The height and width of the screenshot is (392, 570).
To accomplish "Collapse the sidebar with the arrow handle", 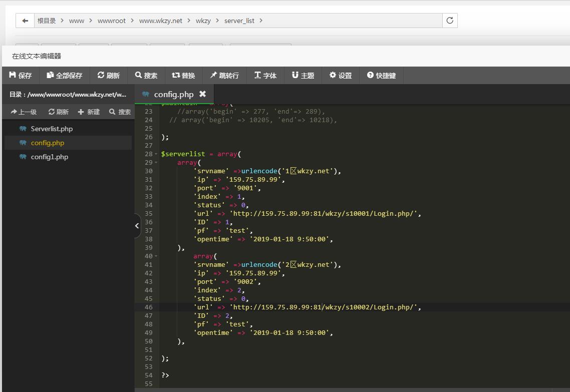I will pos(137,226).
